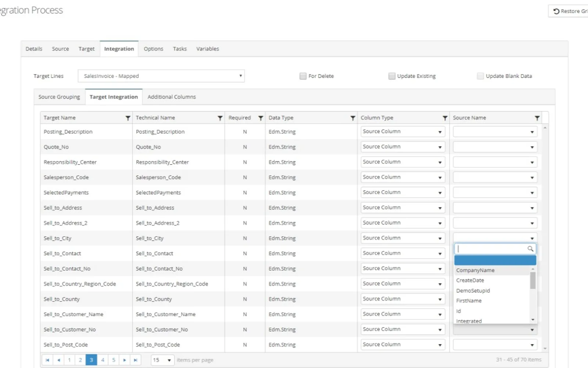
Task: Open the Options tab
Action: pos(153,49)
